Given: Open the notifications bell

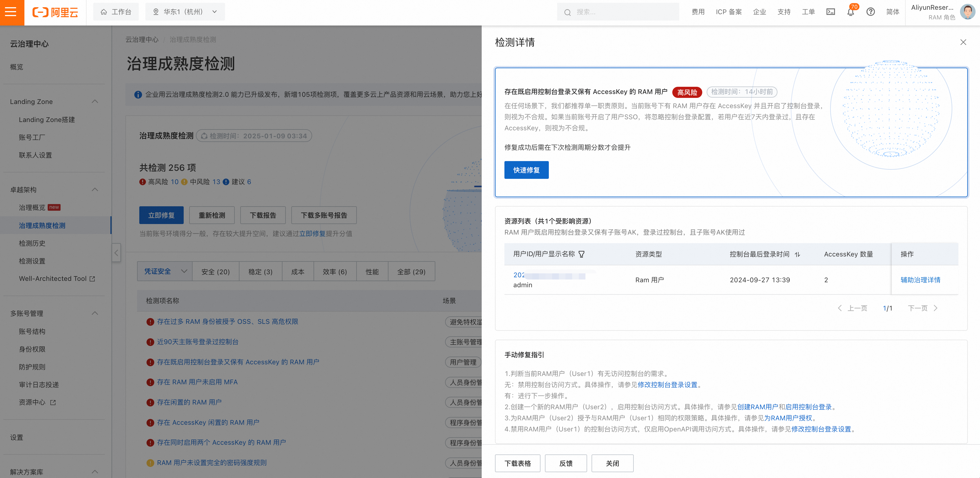Looking at the screenshot, I should (x=851, y=12).
